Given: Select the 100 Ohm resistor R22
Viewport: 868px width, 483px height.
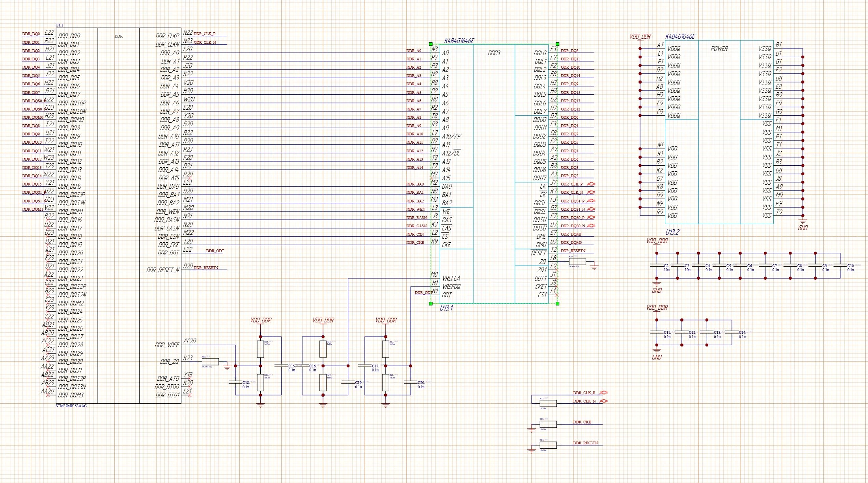Looking at the screenshot, I should (x=548, y=403).
